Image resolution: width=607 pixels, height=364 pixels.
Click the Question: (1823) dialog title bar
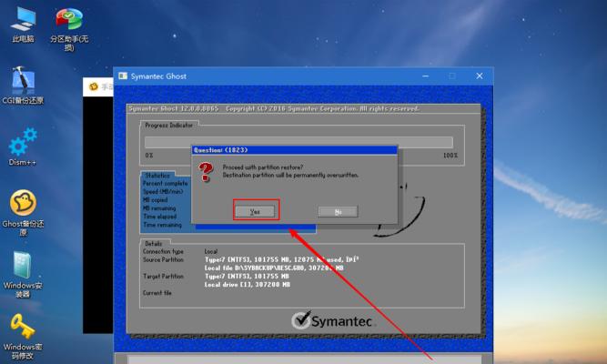(295, 150)
